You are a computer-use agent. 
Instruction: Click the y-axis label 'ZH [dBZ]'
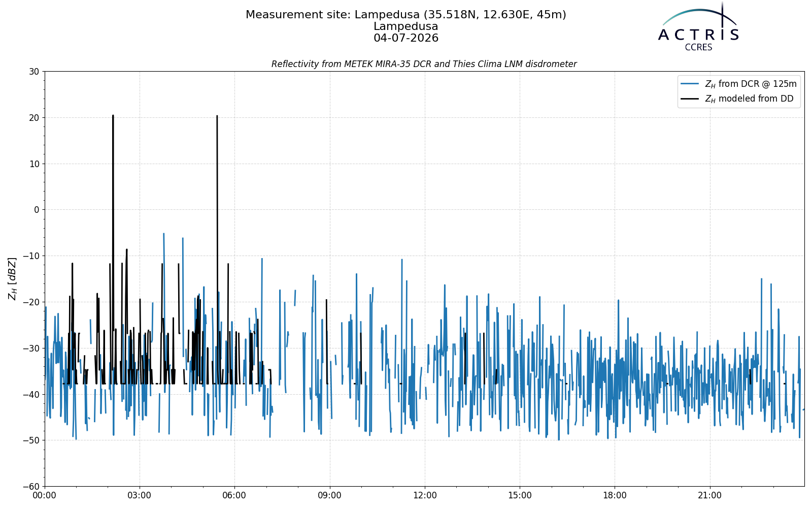(x=12, y=278)
